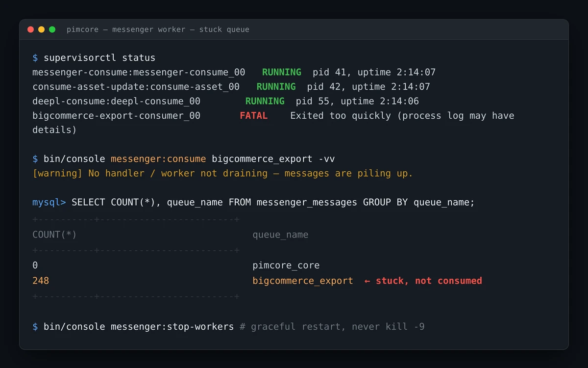The height and width of the screenshot is (368, 588).
Task: Click the red FATAL status
Action: click(x=254, y=116)
